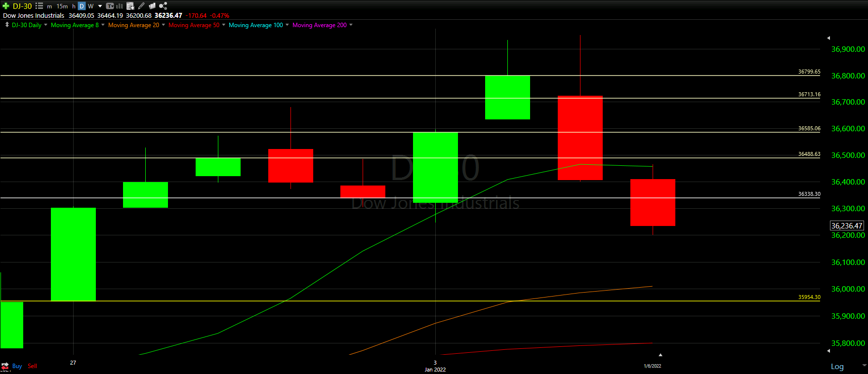Click the trade swap arrows icon

coord(5,366)
